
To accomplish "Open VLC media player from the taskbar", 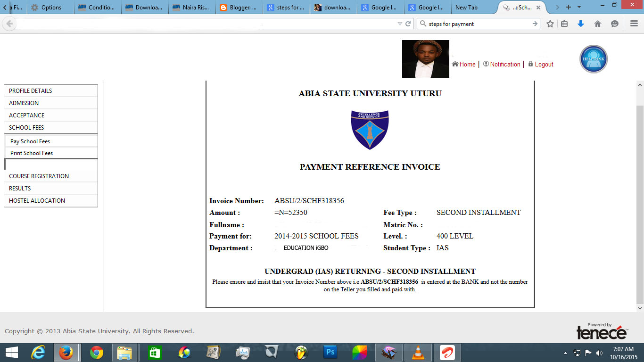I will pos(418,352).
